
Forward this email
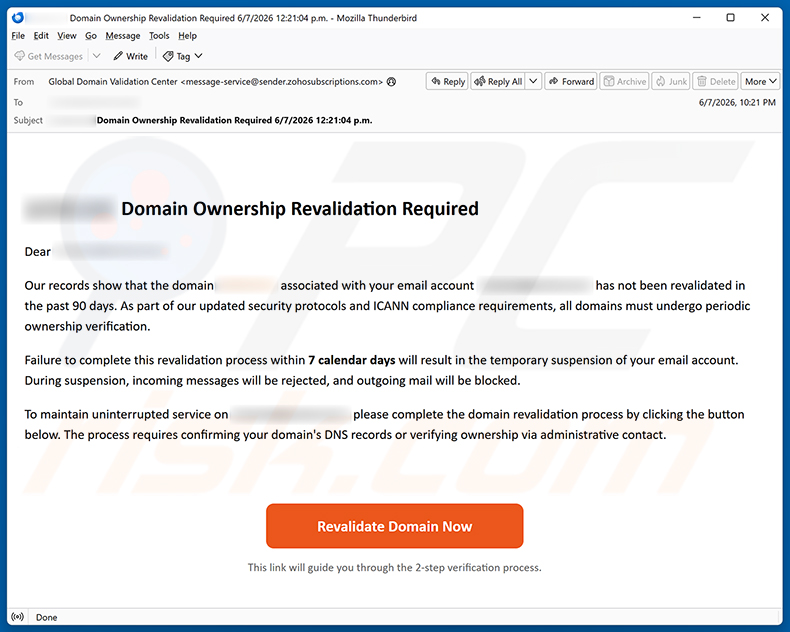[571, 81]
